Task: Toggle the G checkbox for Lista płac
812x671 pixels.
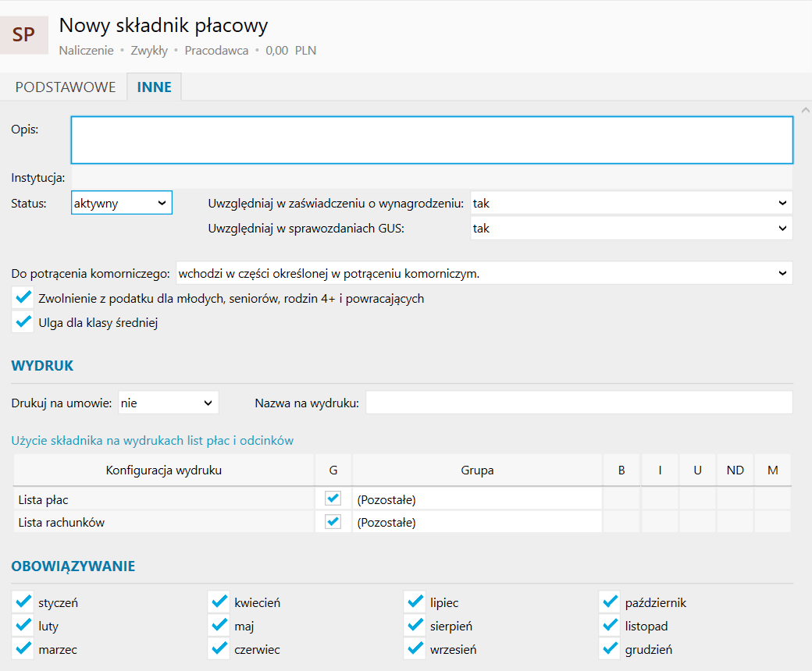Action: click(333, 499)
